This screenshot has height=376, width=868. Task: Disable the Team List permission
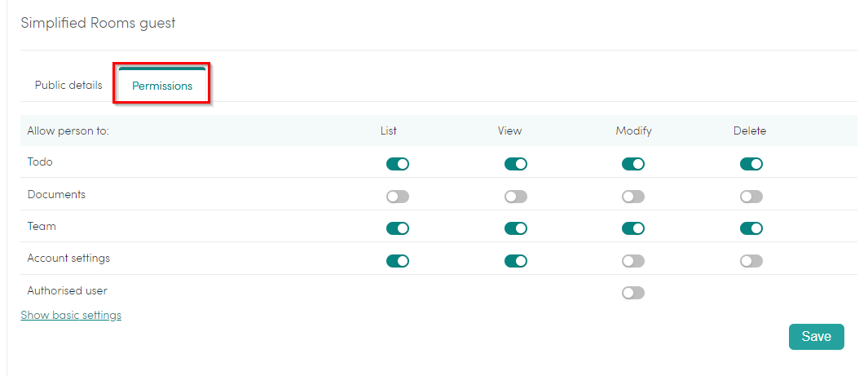tap(398, 228)
